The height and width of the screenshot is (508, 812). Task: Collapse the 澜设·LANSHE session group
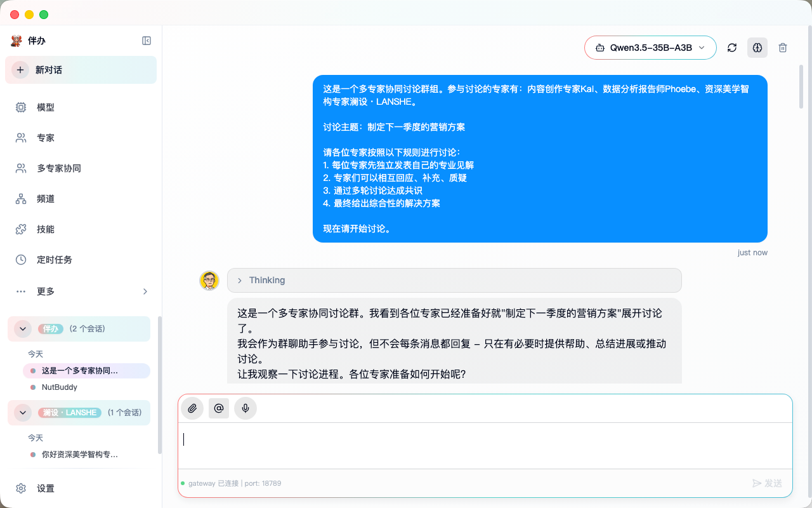22,412
